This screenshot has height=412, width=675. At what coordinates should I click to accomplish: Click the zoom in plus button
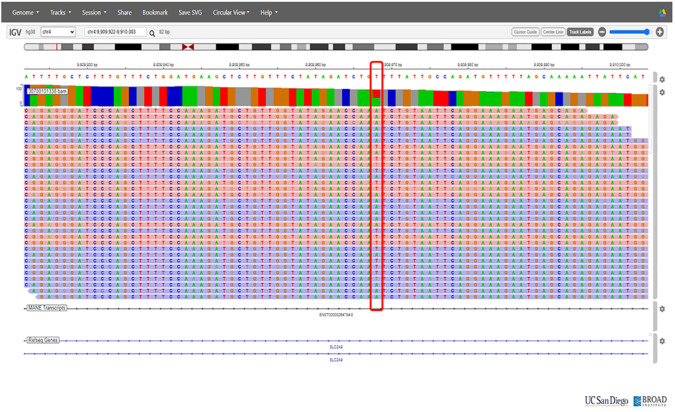[x=660, y=32]
